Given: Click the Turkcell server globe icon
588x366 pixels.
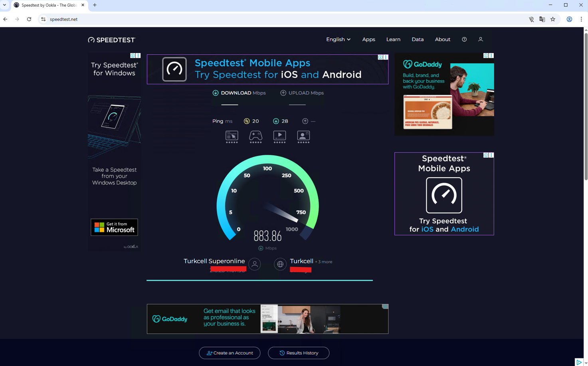Looking at the screenshot, I should (280, 264).
